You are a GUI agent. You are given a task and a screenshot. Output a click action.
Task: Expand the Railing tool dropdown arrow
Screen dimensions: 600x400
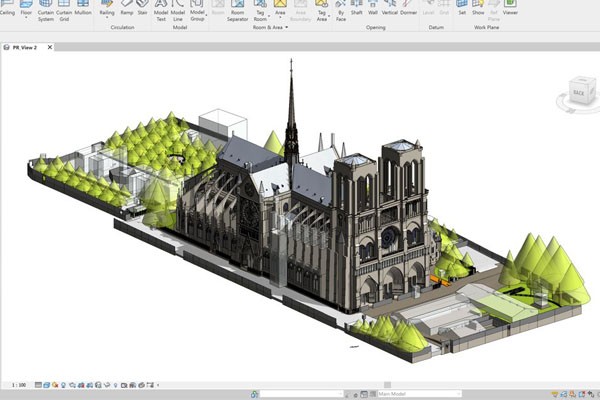point(107,18)
